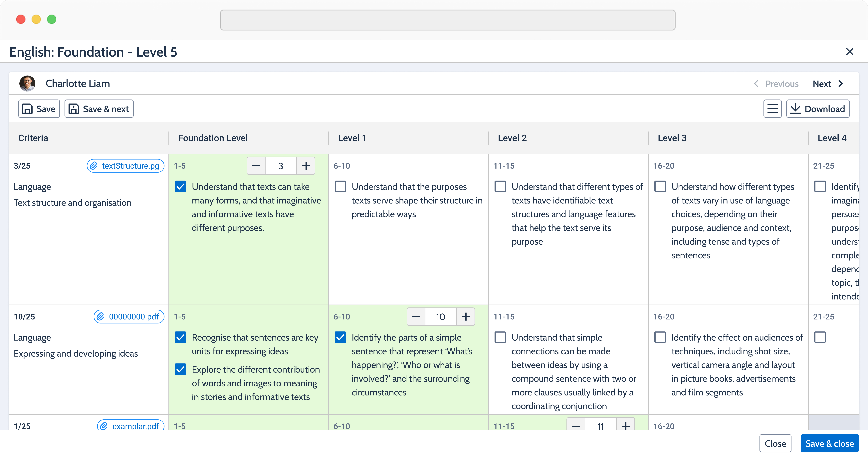Check 'Understand how different types of texts vary'

[x=660, y=186]
